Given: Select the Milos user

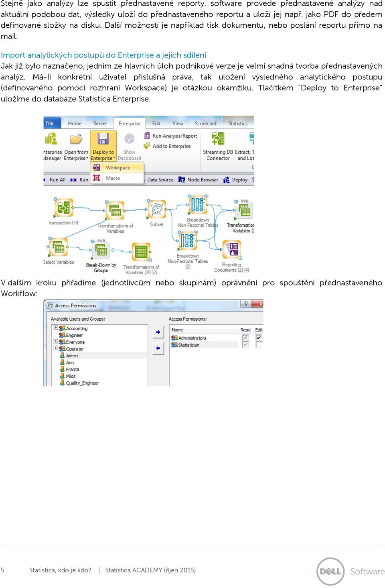Looking at the screenshot, I should coord(68,376).
